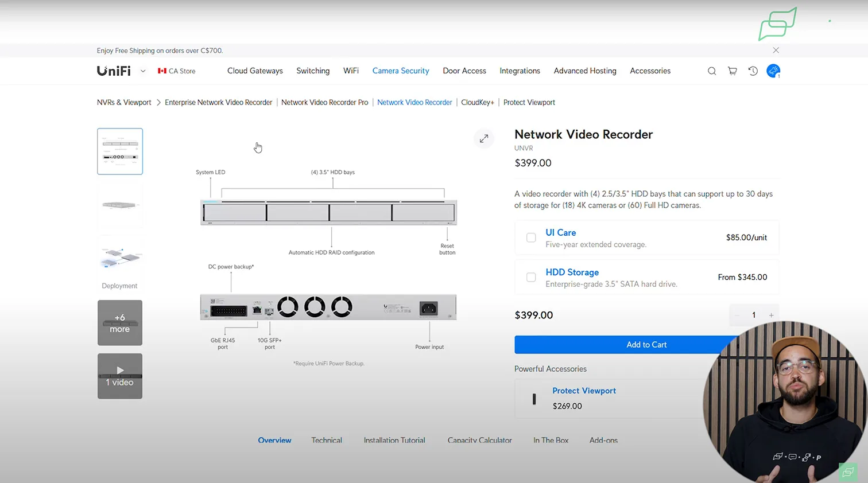Image resolution: width=868 pixels, height=483 pixels.
Task: Select the first diagram thumbnail
Action: (x=120, y=151)
